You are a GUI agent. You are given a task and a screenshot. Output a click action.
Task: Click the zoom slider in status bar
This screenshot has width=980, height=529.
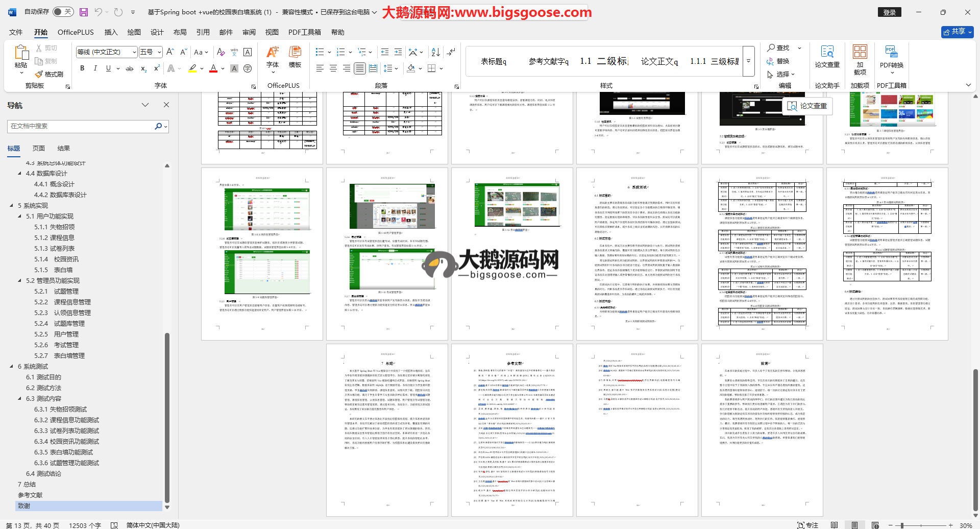point(902,525)
